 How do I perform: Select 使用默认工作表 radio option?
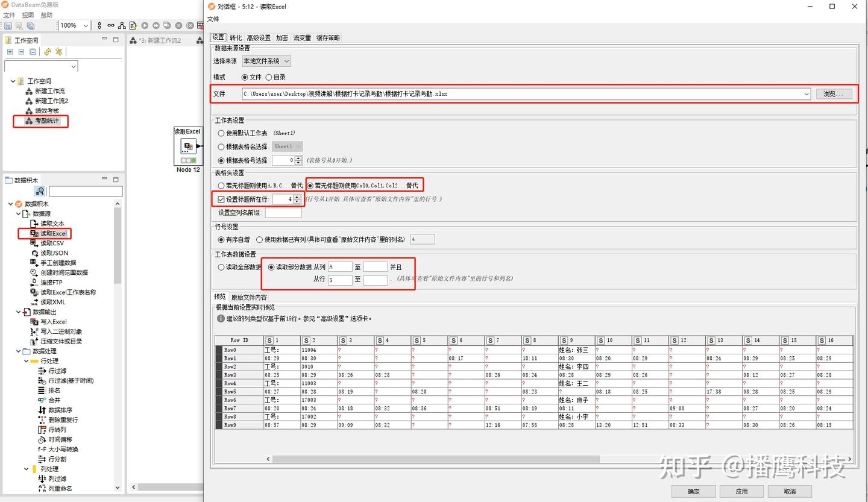coord(221,133)
